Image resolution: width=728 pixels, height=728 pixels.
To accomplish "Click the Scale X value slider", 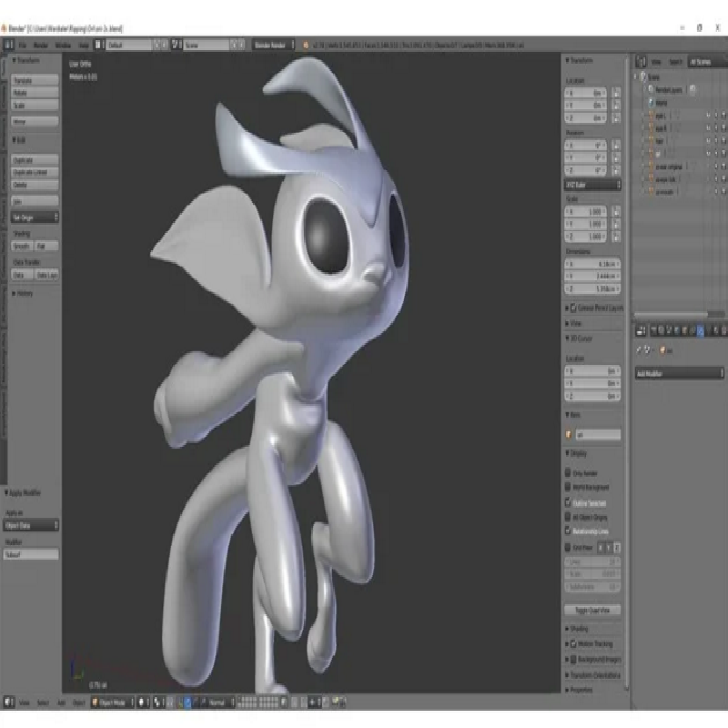I will [585, 212].
